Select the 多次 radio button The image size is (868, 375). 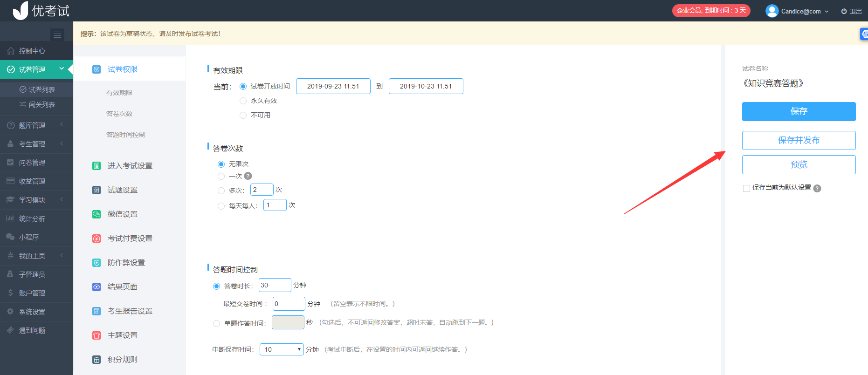coord(221,191)
